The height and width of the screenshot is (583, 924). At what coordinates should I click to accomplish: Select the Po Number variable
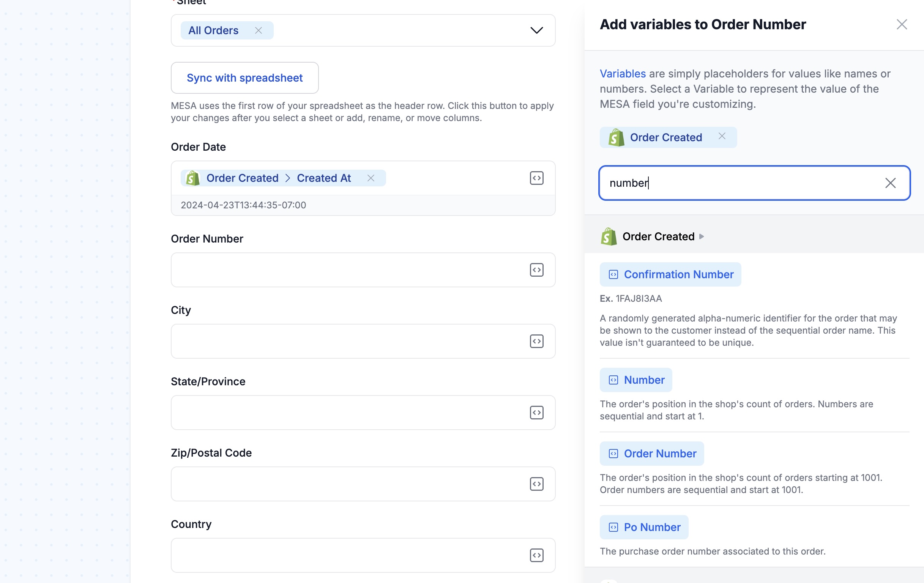[x=644, y=527]
